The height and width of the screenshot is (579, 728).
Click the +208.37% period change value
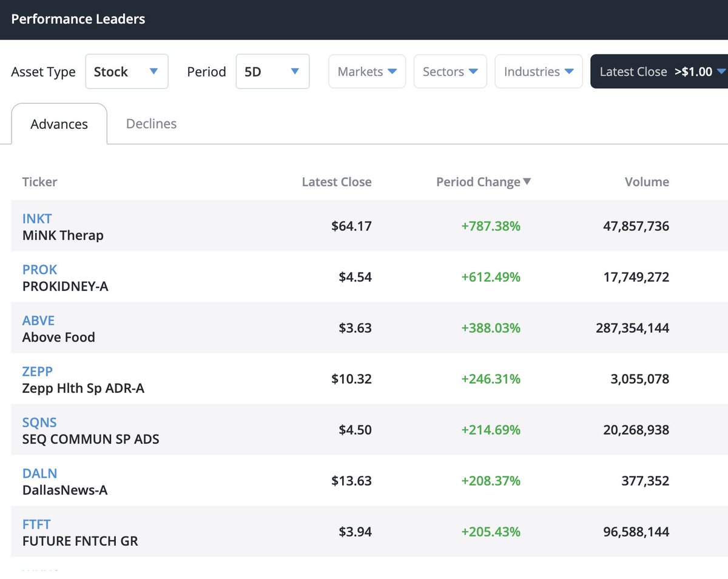[x=491, y=481]
